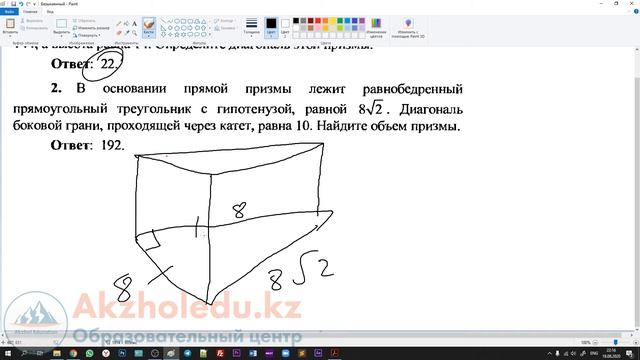Open the notification center icon
Image resolution: width=640 pixels, height=360 pixels.
(629, 353)
